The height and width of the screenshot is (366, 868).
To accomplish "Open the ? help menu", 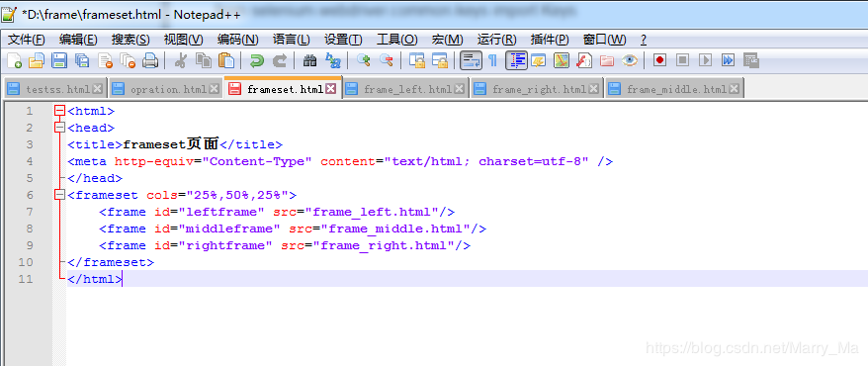I will [x=644, y=40].
